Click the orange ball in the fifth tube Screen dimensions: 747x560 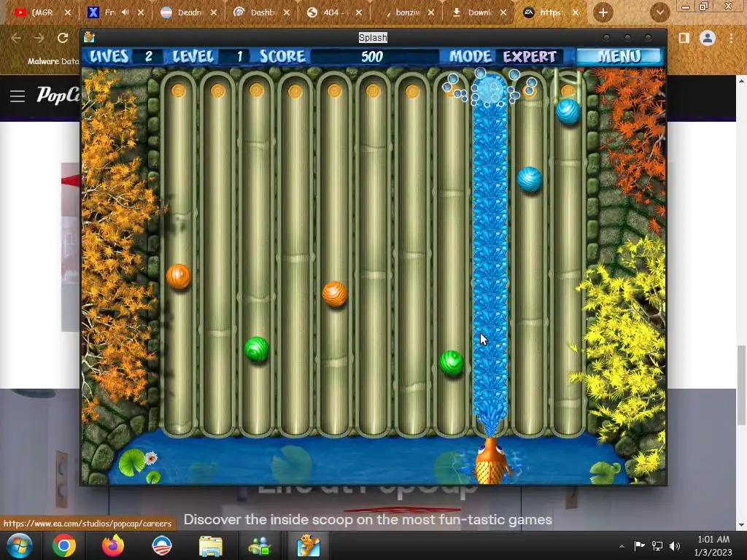tap(334, 293)
